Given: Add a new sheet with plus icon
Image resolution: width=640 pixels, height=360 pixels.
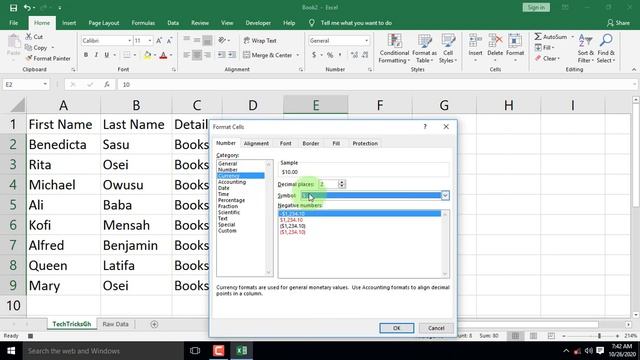Looking at the screenshot, I should [x=154, y=324].
